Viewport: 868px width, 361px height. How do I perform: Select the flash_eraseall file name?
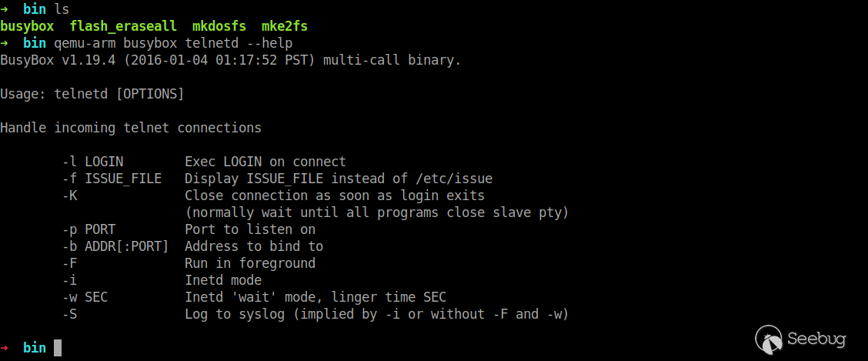[x=119, y=26]
